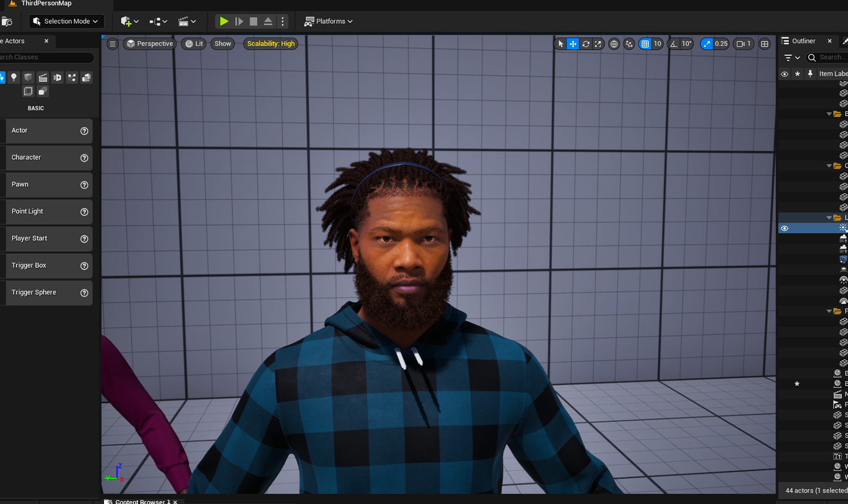This screenshot has width=848, height=504.
Task: Toggle world/local coordinate system globe
Action: tap(614, 44)
